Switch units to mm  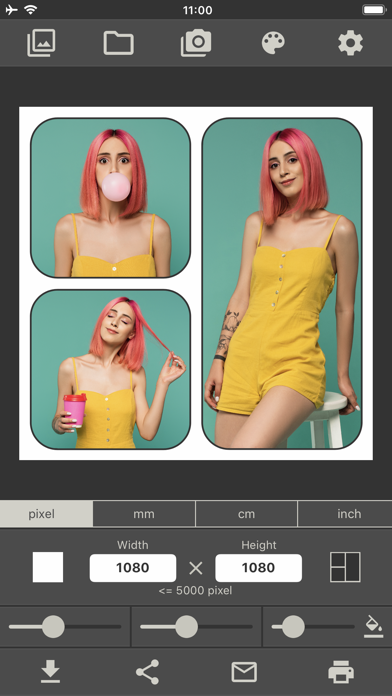point(144,514)
